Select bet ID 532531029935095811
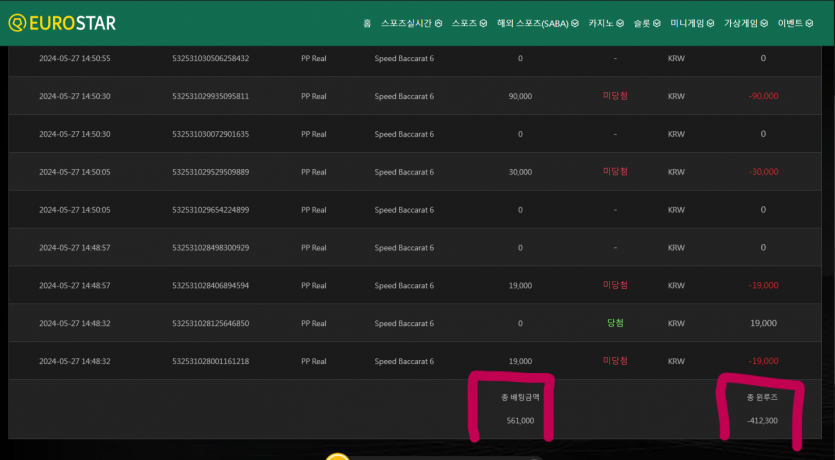The height and width of the screenshot is (460, 835). [x=210, y=96]
